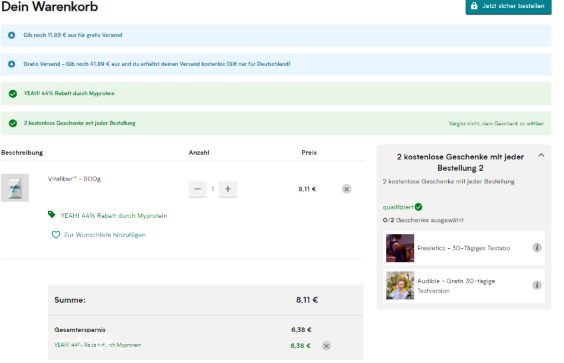Collapse the free gifts panel chevron
This screenshot has height=363, width=564.
pos(541,155)
